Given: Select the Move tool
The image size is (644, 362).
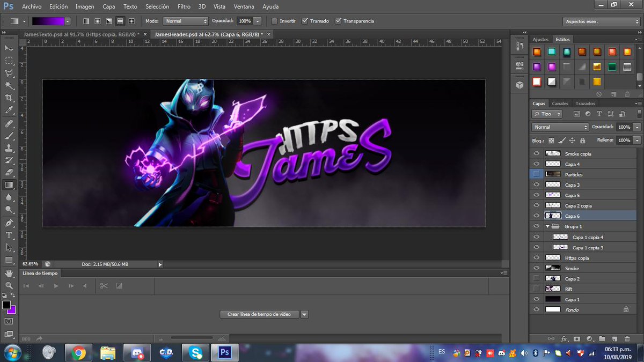Looking at the screenshot, I should 9,48.
